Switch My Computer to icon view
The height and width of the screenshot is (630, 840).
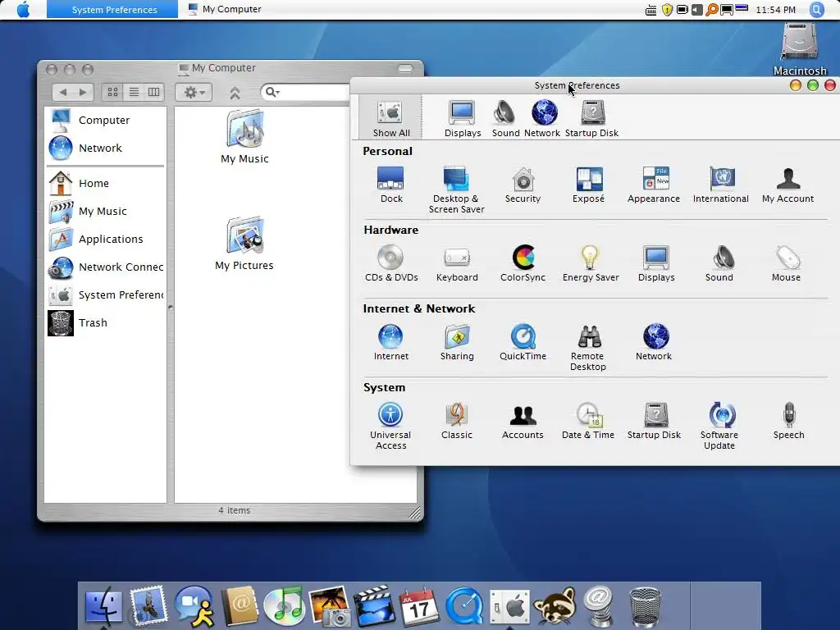(112, 92)
